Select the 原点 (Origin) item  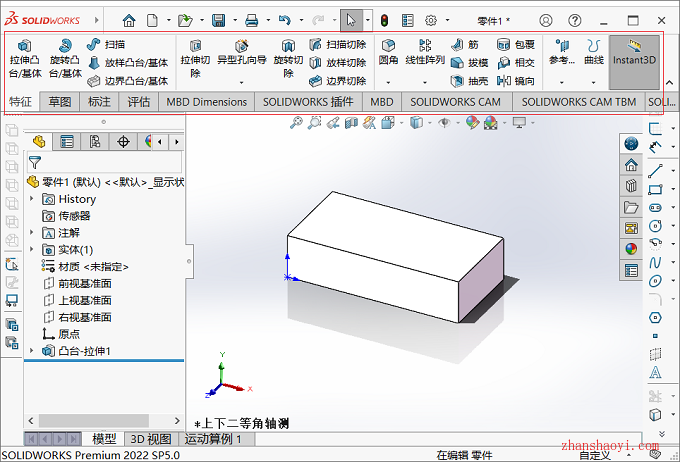tap(61, 334)
